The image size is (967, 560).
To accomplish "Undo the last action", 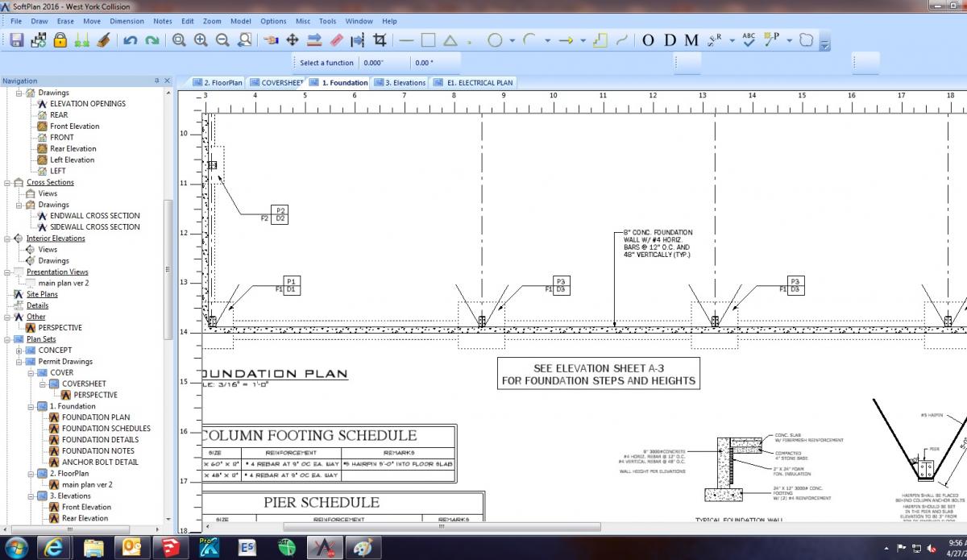I will [129, 40].
